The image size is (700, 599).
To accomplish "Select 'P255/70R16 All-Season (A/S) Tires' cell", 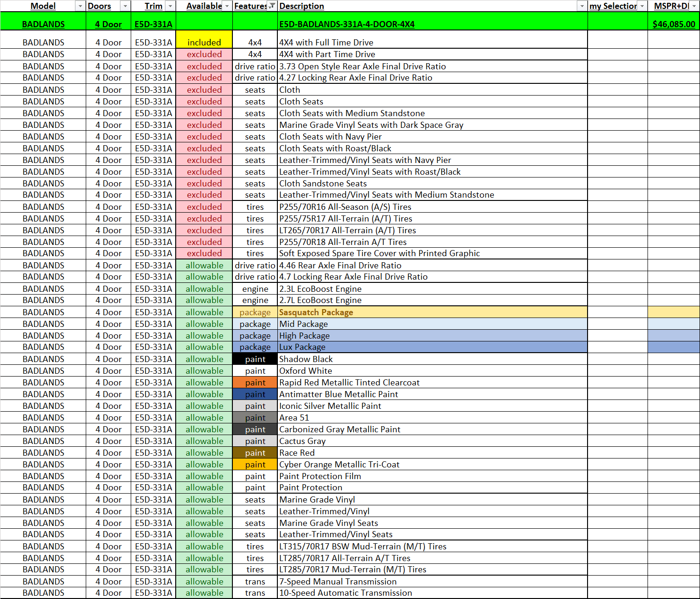I will 433,207.
